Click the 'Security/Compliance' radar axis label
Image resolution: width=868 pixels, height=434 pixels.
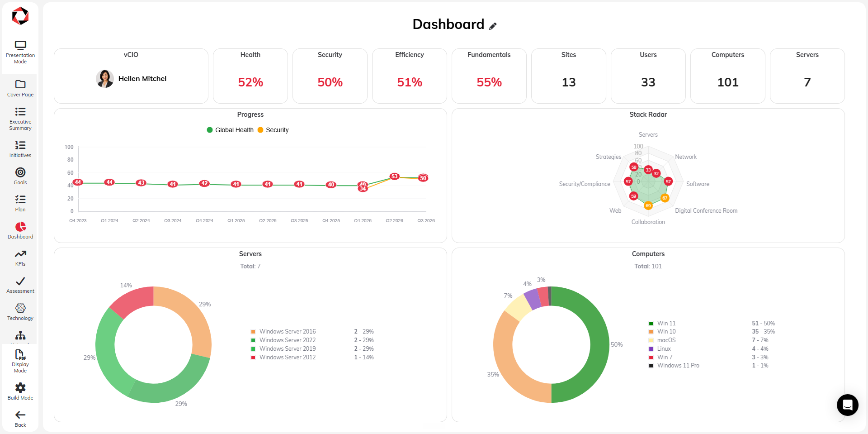point(585,184)
